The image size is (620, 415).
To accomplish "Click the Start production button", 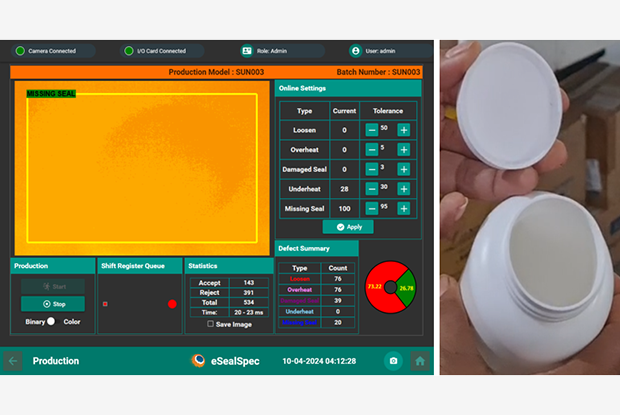I will (x=53, y=287).
